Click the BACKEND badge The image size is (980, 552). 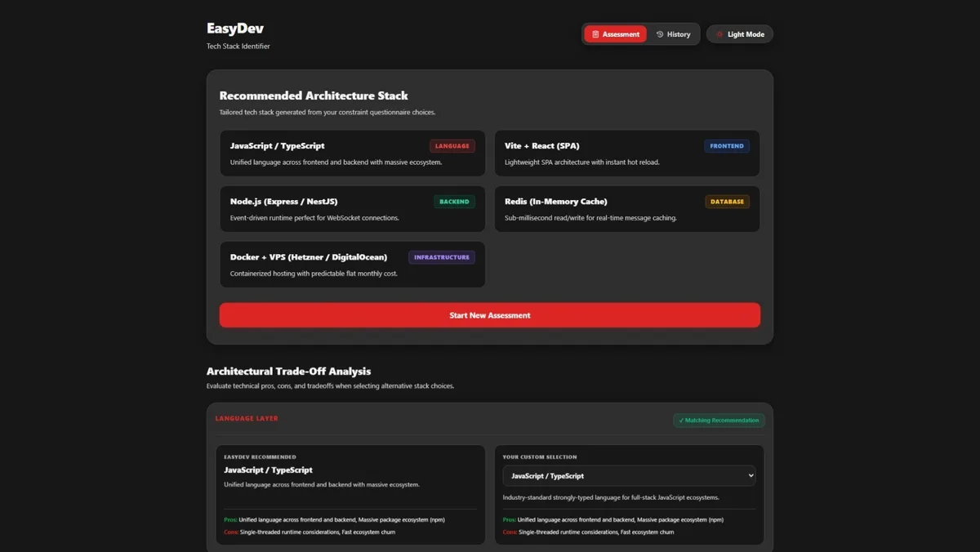click(x=454, y=202)
